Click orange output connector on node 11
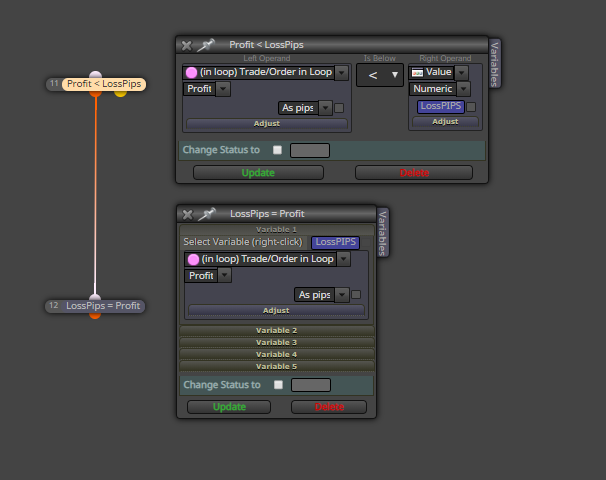This screenshot has height=480, width=606. tap(95, 93)
